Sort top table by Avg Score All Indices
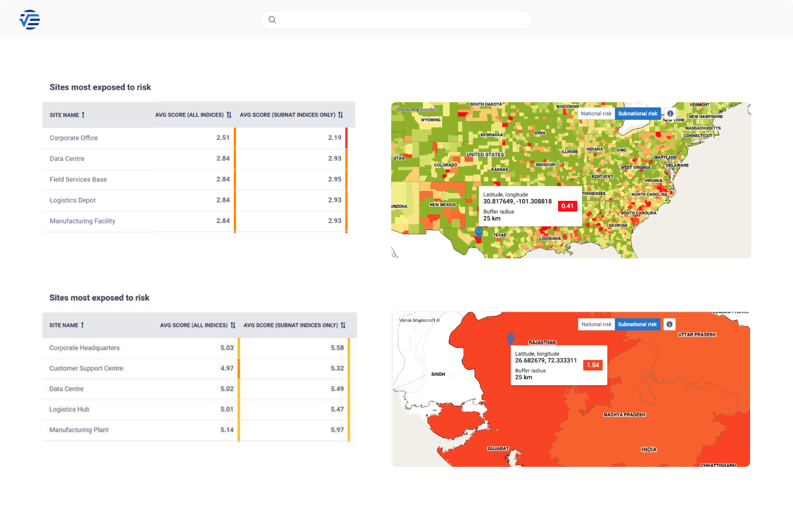The image size is (793, 532). (x=229, y=115)
